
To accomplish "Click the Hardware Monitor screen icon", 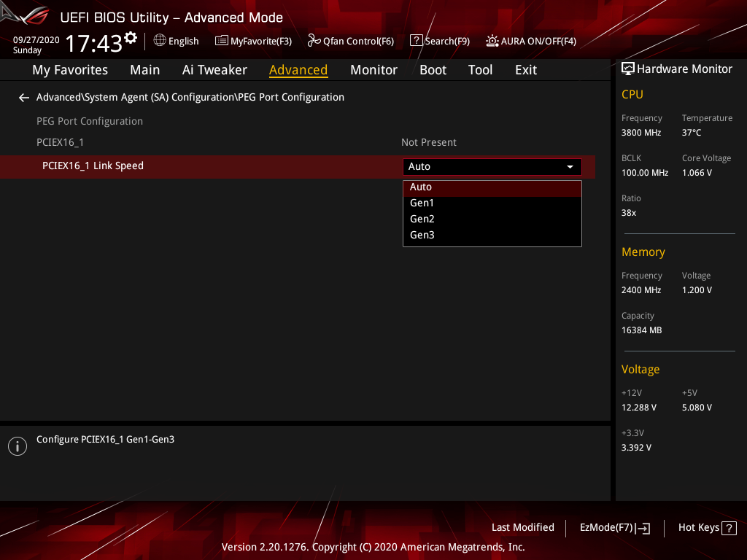I will [628, 69].
